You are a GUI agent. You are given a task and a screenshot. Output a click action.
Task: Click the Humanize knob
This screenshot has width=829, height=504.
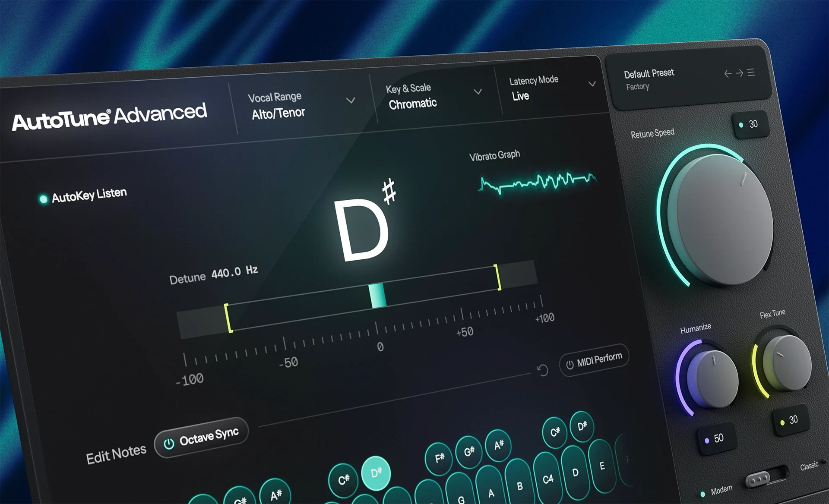tap(713, 379)
